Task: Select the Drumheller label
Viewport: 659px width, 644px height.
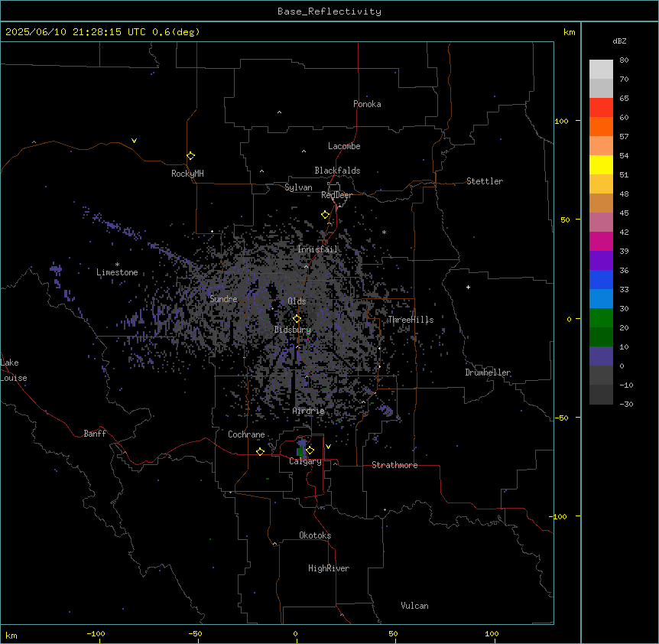Action: 488,372
